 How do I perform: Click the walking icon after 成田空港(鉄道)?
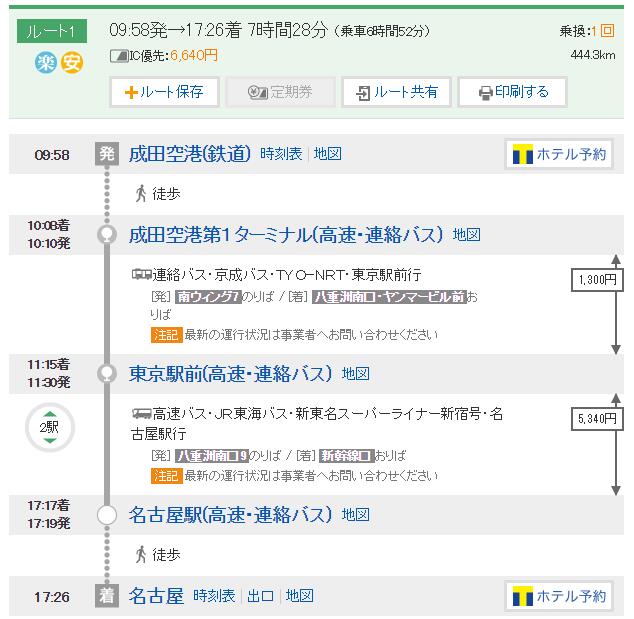141,193
